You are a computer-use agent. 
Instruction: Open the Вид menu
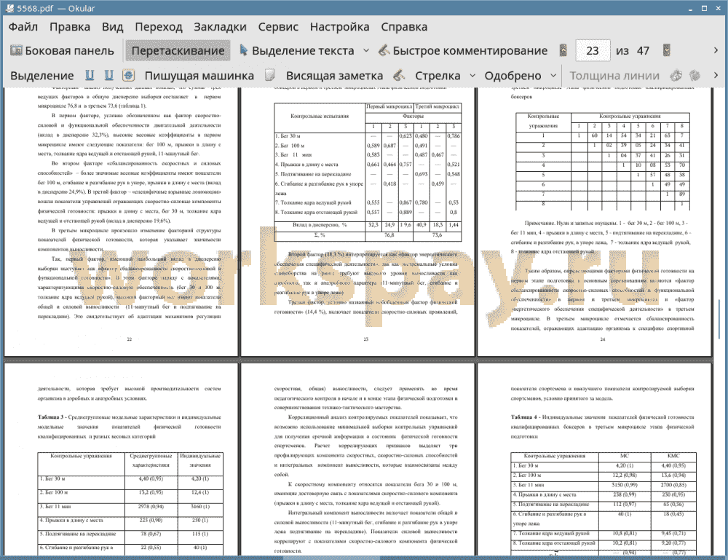pyautogui.click(x=112, y=27)
